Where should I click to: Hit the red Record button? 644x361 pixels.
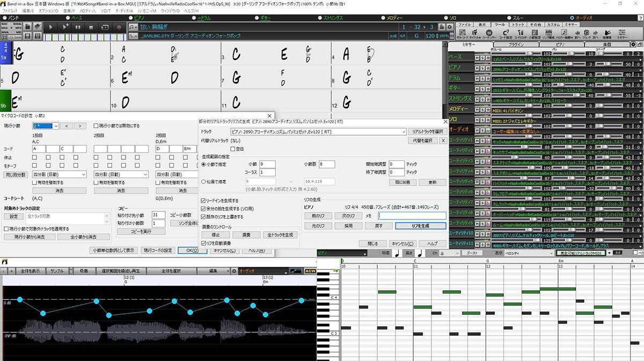point(119,27)
